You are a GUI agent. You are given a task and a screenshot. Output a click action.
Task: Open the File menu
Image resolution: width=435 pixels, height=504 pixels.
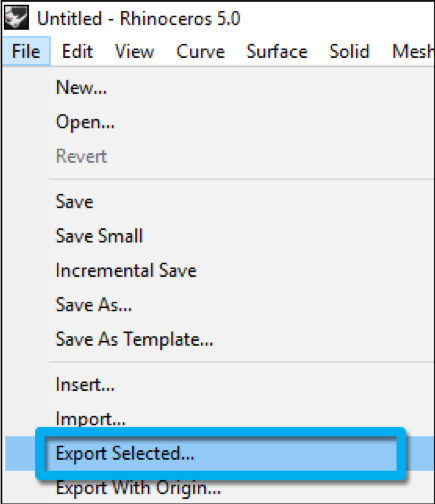click(x=26, y=51)
